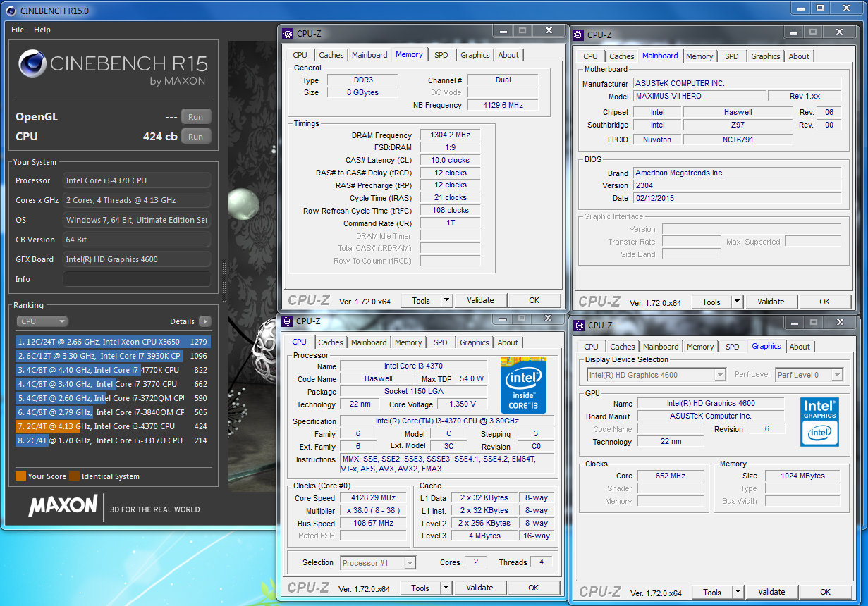Run the OpenGL benchmark
The image size is (868, 606).
coord(195,117)
